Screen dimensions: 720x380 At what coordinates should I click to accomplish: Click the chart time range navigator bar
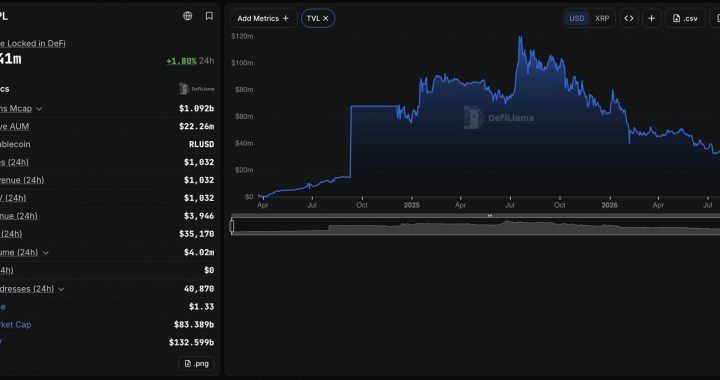click(475, 226)
